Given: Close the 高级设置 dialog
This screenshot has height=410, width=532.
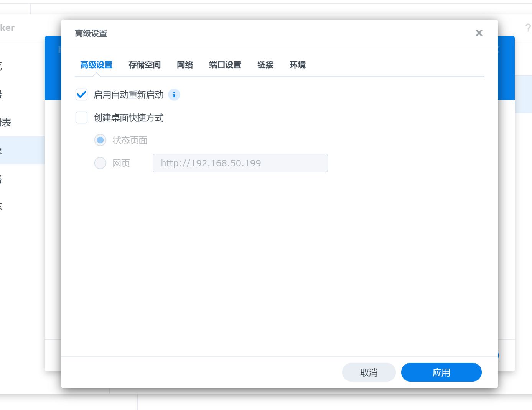Looking at the screenshot, I should 479,33.
